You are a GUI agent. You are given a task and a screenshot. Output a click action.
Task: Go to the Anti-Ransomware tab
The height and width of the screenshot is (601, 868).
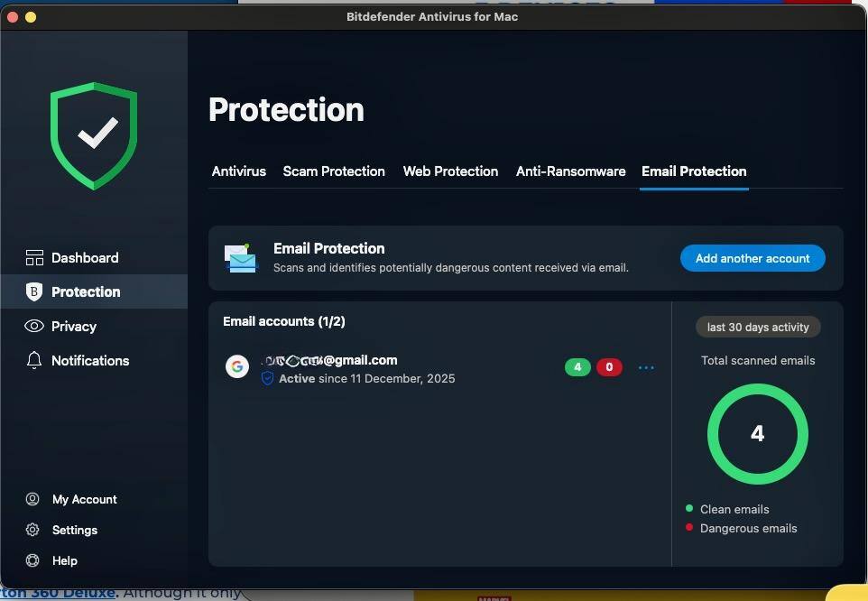click(570, 171)
